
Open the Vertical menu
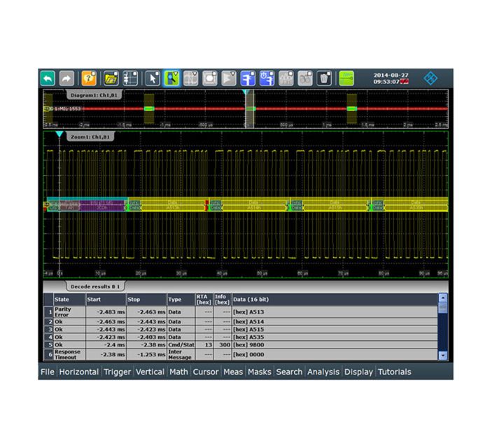coord(150,372)
